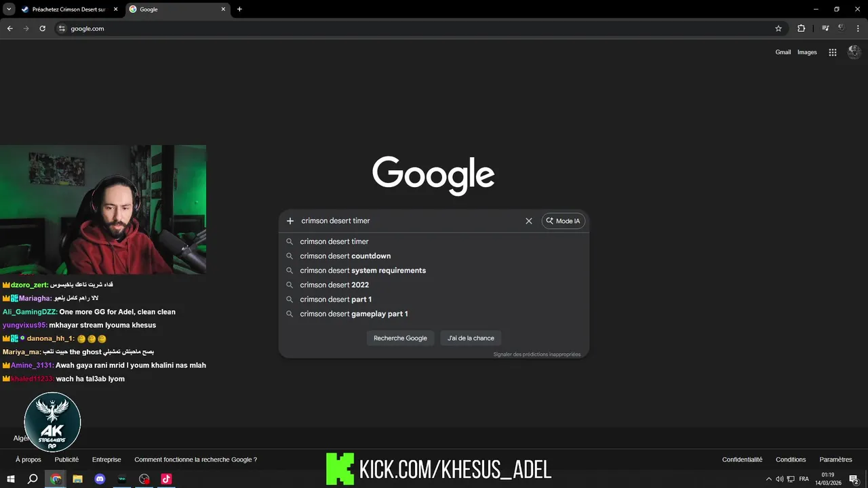Image resolution: width=868 pixels, height=488 pixels.
Task: Open Discord from the taskbar
Action: click(x=100, y=479)
